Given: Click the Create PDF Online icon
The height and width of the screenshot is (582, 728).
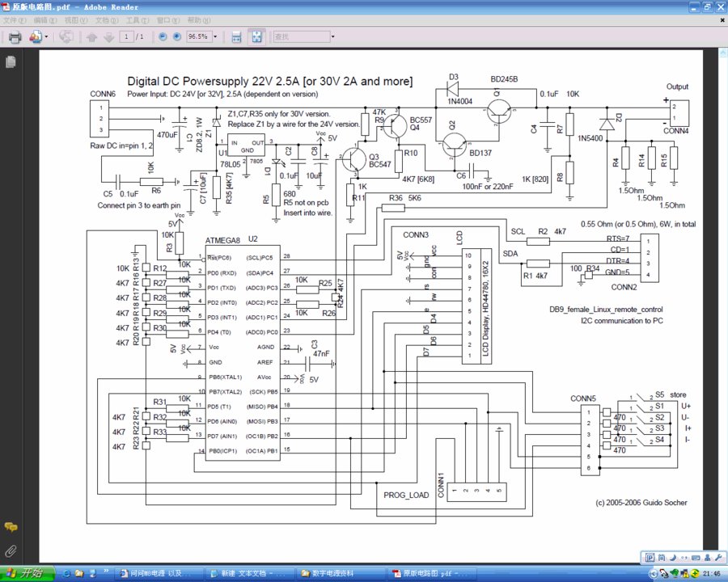Looking at the screenshot, I should (x=36, y=36).
